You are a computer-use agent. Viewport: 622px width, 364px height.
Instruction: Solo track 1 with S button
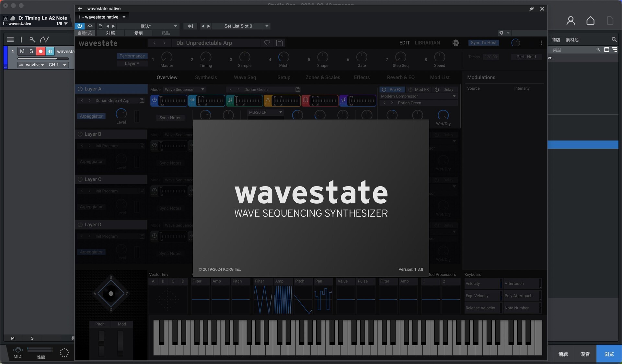[31, 51]
